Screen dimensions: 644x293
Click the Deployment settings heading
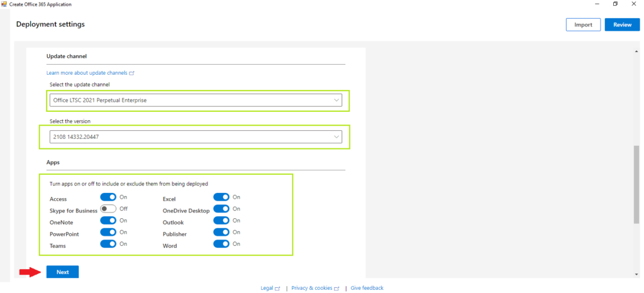50,25
